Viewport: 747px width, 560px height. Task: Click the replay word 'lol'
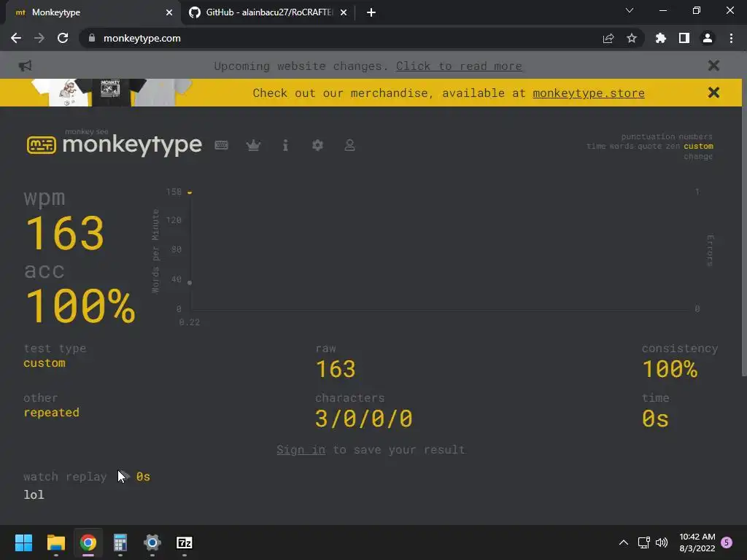pos(34,495)
